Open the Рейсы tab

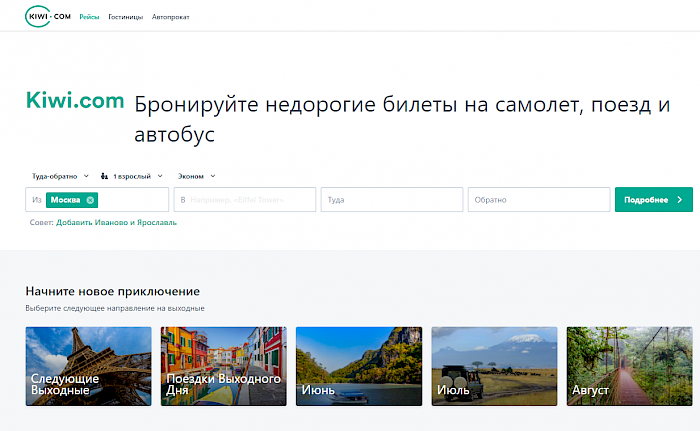[89, 17]
